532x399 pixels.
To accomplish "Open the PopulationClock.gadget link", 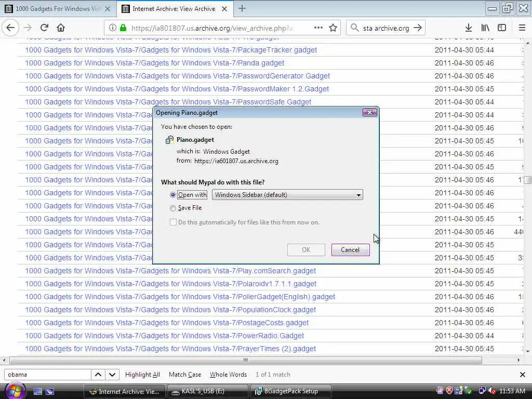I will pyautogui.click(x=170, y=310).
